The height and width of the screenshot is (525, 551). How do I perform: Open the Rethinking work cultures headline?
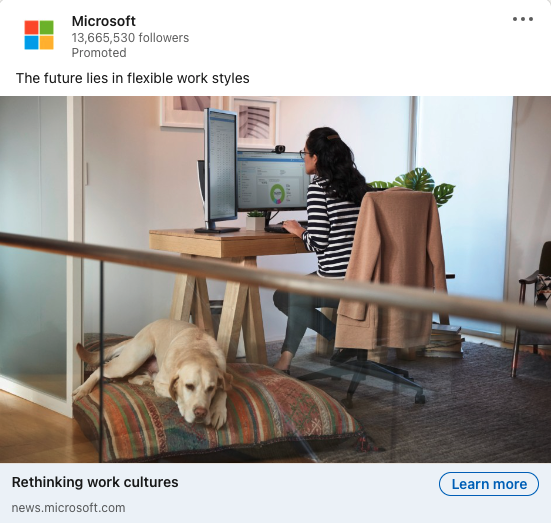tap(95, 482)
